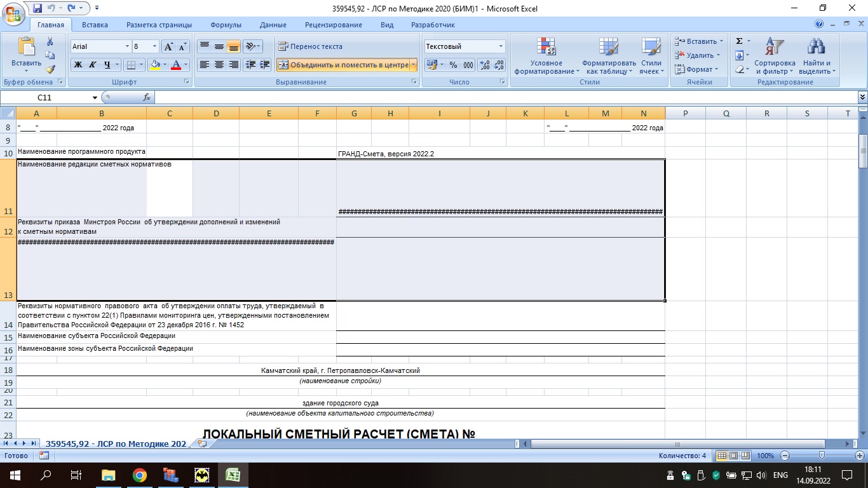Screen dimensions: 868x488
Task: Select the Данные ribbon tab
Action: [273, 25]
